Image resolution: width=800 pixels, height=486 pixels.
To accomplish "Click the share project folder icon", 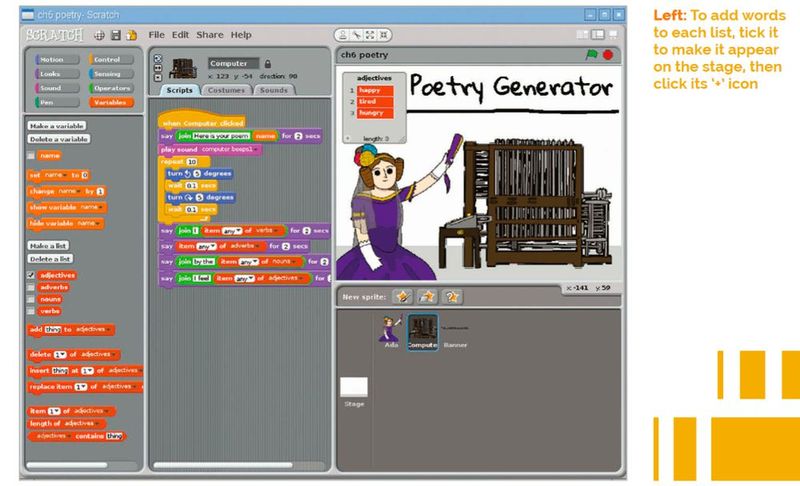I will click(x=132, y=35).
